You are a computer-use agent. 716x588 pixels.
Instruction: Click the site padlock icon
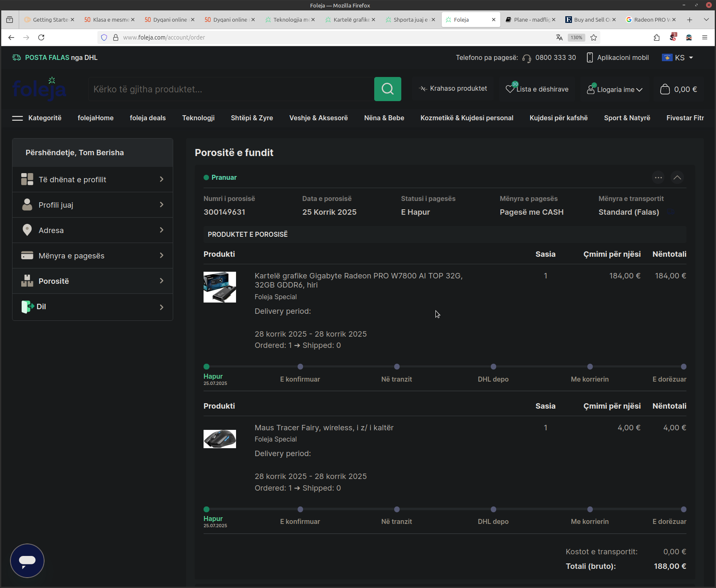(116, 37)
